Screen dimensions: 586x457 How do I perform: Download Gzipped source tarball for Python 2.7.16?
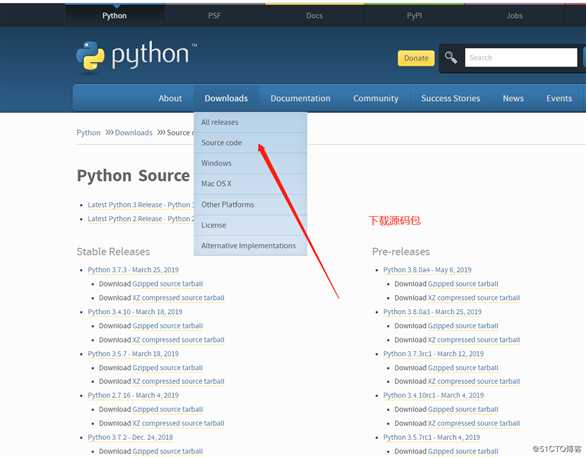coord(167,409)
